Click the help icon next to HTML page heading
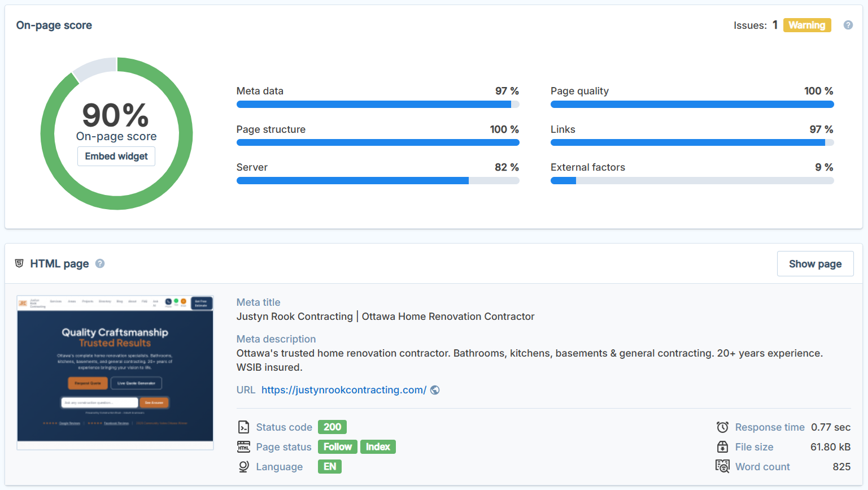Image resolution: width=868 pixels, height=490 pixels. pos(100,263)
